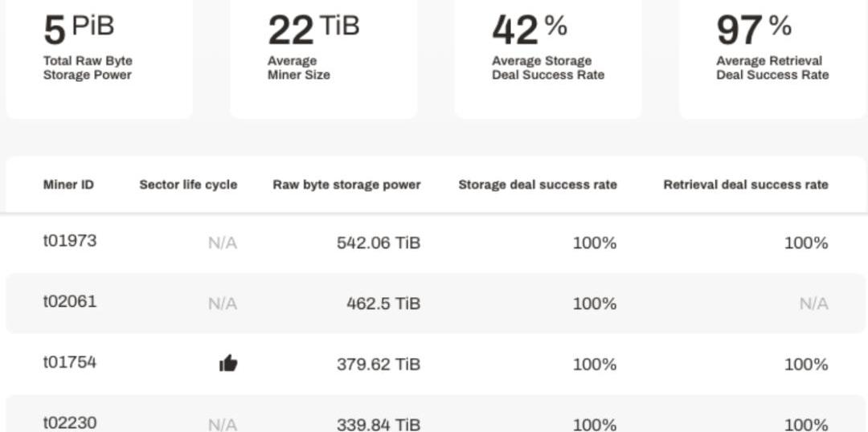Select miner ID t01754
868x432 pixels.
70,362
